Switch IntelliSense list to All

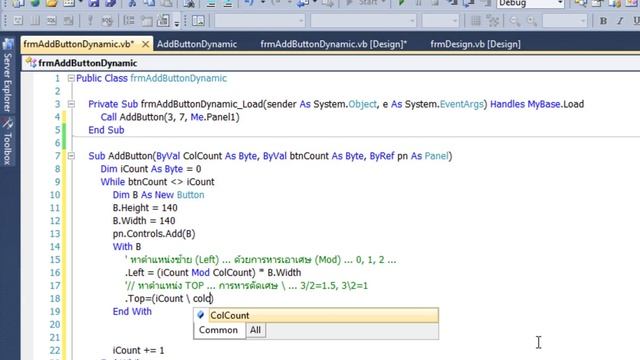pyautogui.click(x=256, y=330)
